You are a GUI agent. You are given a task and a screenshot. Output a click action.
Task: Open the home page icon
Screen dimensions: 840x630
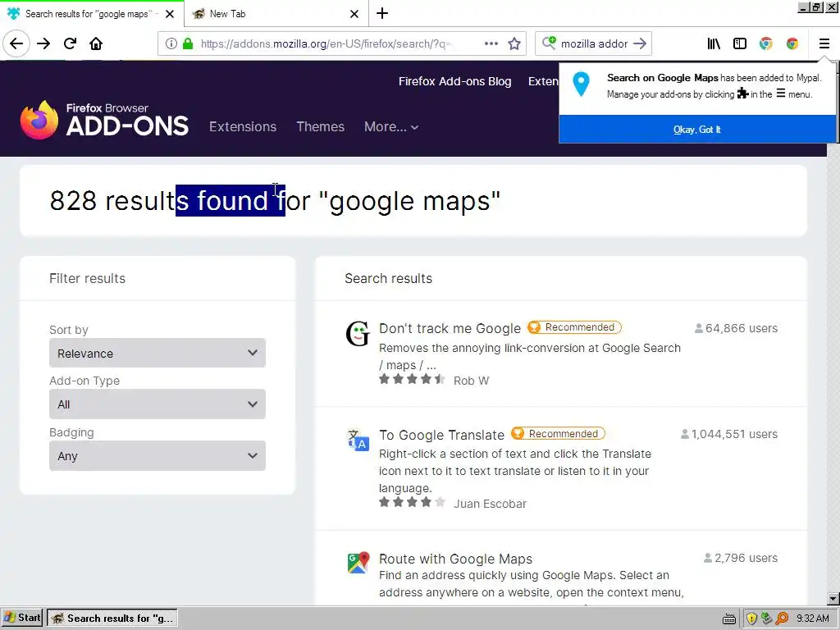[96, 43]
